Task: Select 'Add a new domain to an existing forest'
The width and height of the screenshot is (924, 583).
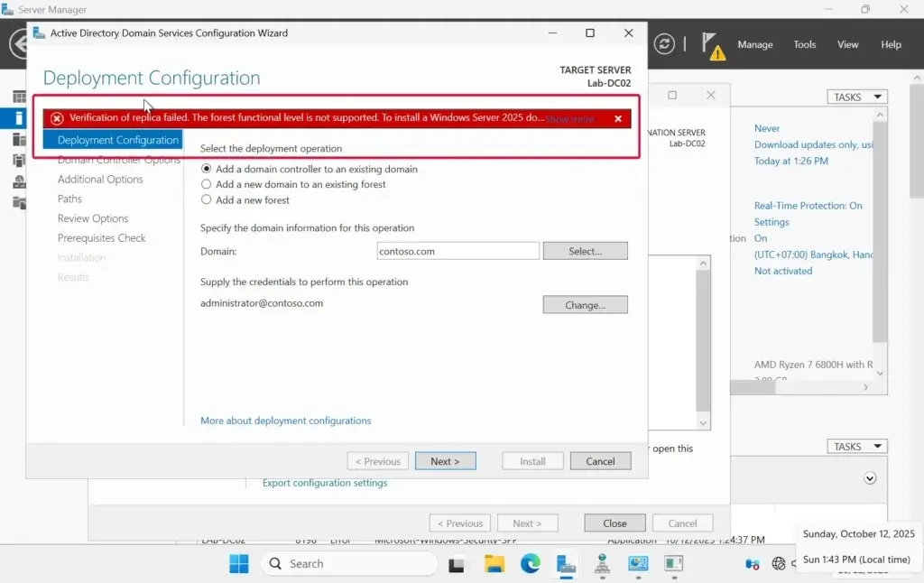Action: 207,184
